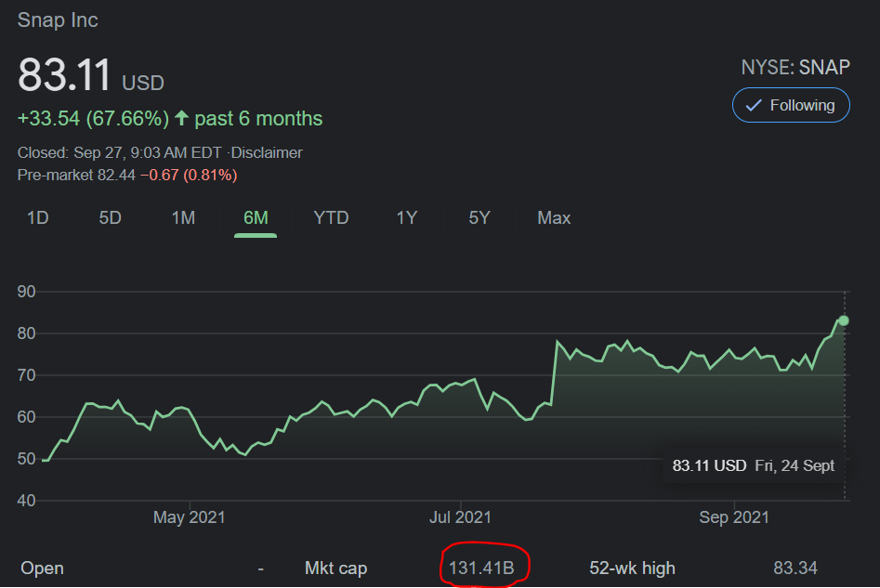Click the past 6 months label

tap(258, 118)
